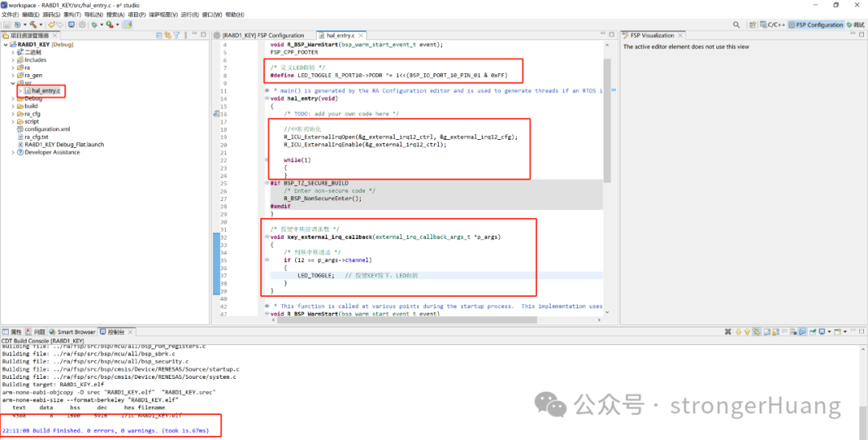Toggle the console Scroll Lock icon

[776, 332]
